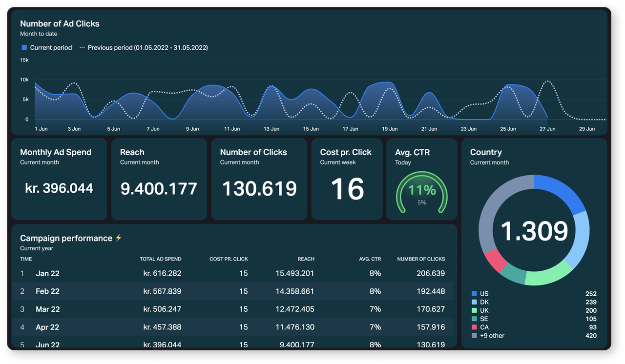This screenshot has height=364, width=625.
Task: Click the Reach value 9.400.177
Action: 159,189
